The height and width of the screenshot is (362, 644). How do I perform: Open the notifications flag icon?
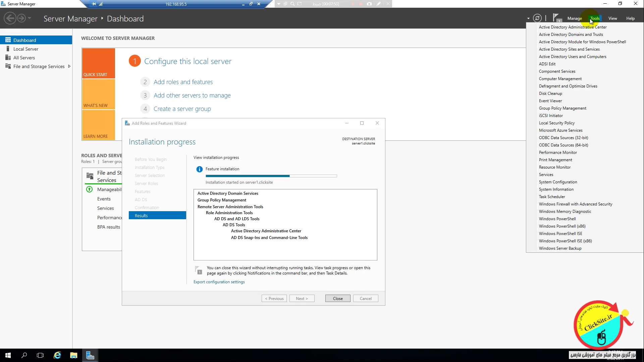pyautogui.click(x=556, y=18)
